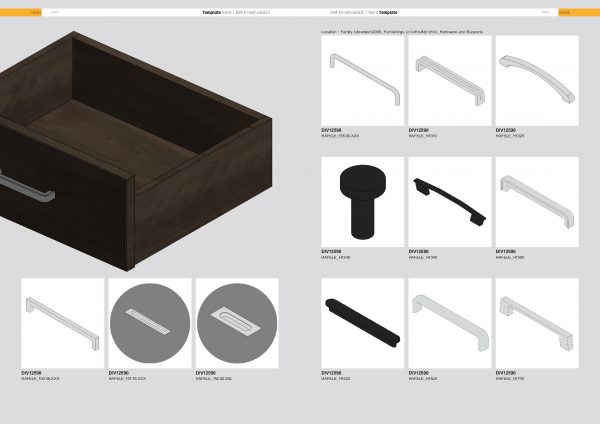Select the black round knob thumbnail

(x=362, y=201)
